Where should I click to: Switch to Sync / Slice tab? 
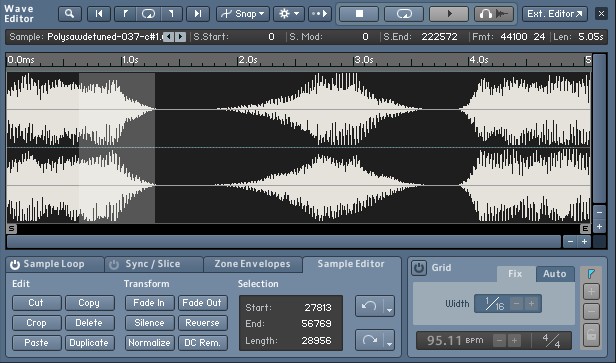coord(153,264)
